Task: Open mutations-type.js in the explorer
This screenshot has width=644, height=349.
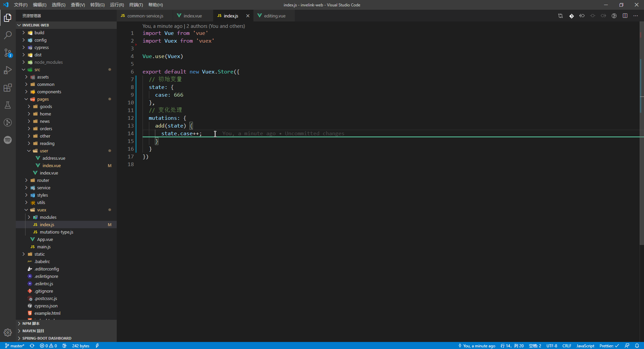Action: 56,232
